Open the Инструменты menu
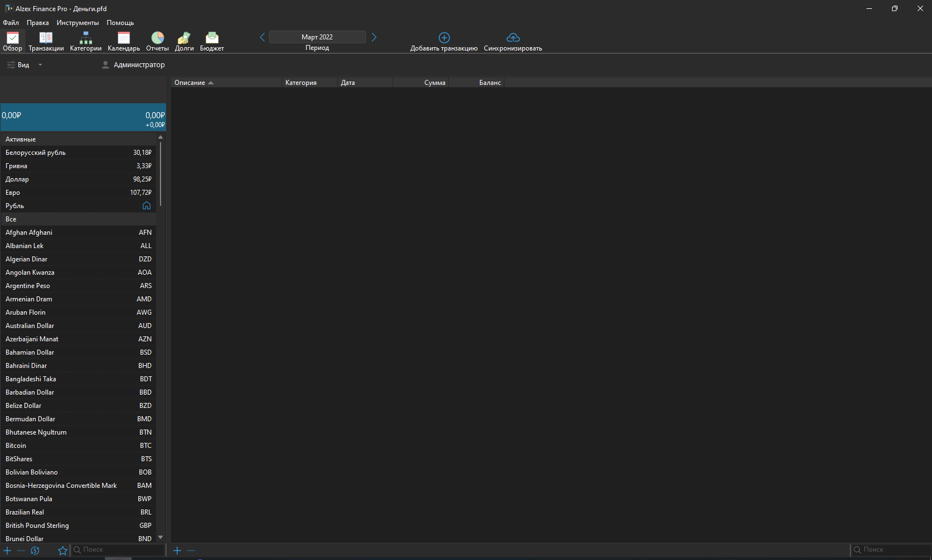 point(78,23)
